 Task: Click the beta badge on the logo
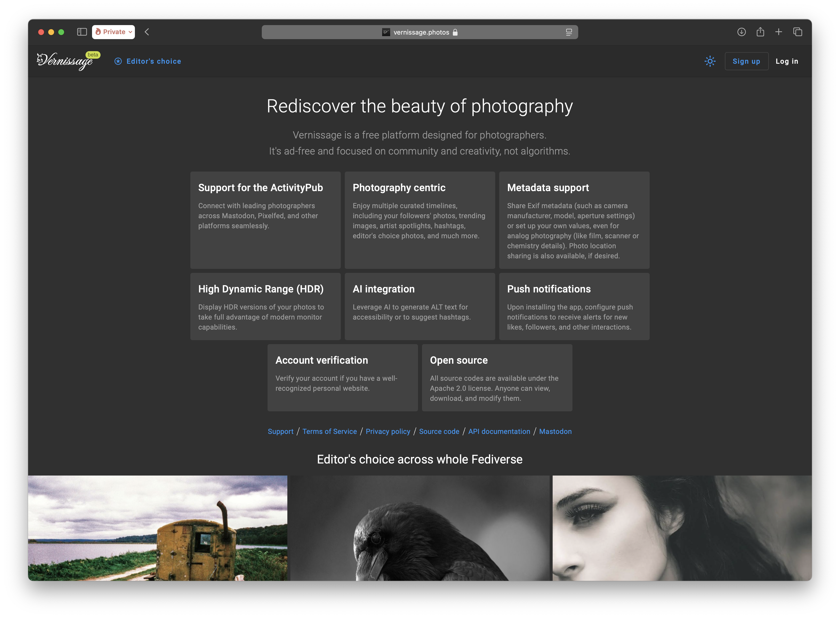(x=93, y=55)
